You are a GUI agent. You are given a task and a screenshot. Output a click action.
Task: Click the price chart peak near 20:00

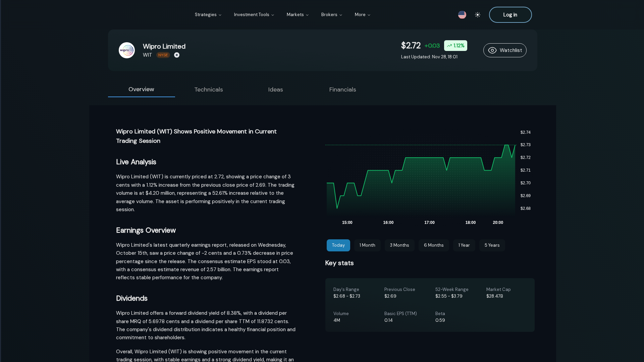click(506, 145)
